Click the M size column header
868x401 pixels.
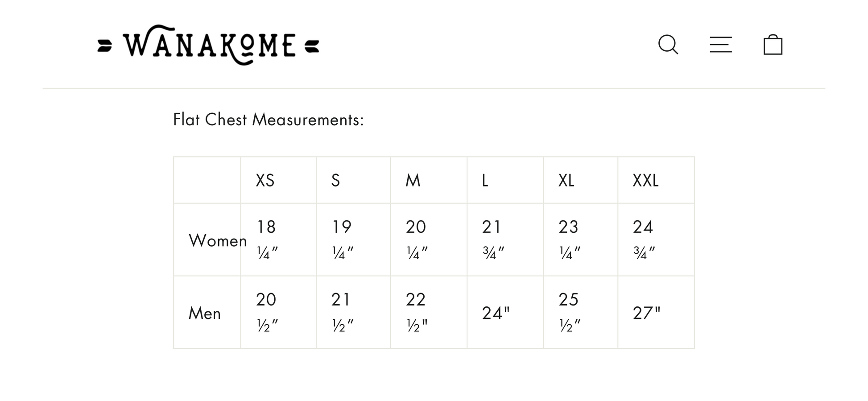[413, 180]
